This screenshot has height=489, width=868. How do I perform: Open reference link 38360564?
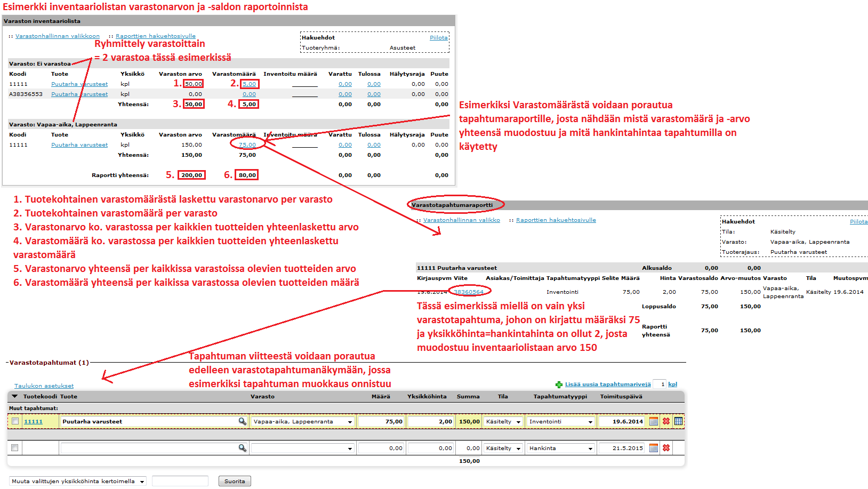(469, 292)
